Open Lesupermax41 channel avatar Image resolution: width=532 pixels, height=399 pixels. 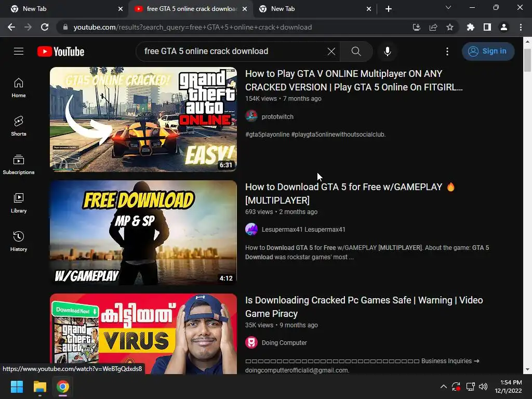(251, 229)
